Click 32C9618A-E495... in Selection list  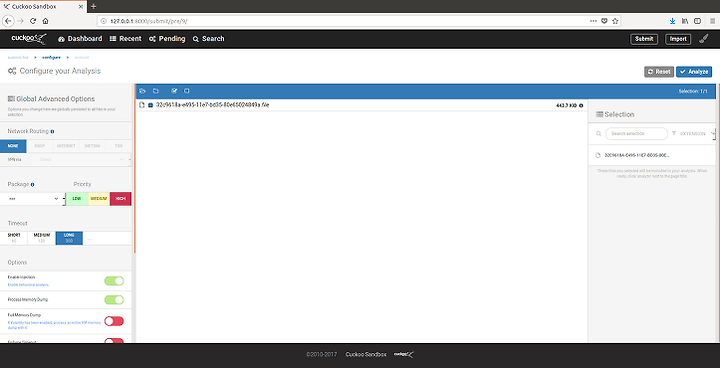click(x=636, y=155)
